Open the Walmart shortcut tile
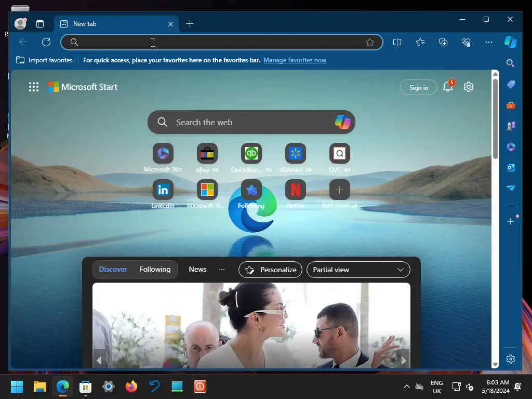This screenshot has width=532, height=399. click(x=295, y=153)
